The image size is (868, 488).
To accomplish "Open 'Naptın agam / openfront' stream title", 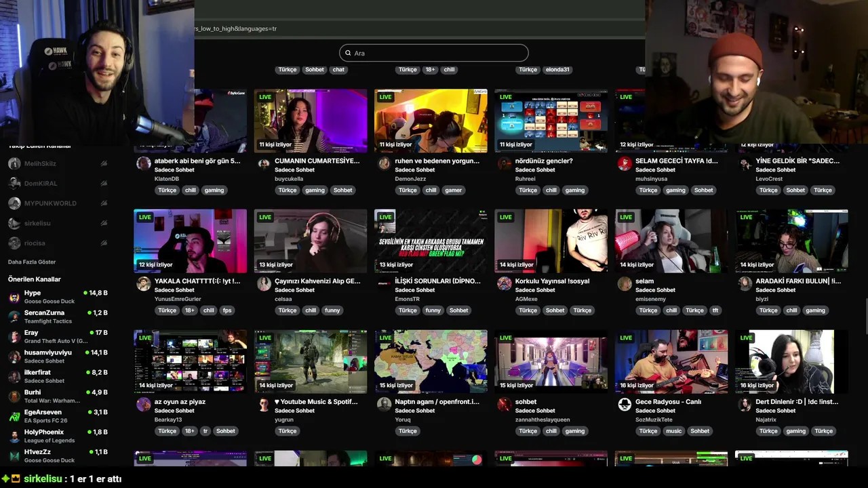I will (x=437, y=401).
